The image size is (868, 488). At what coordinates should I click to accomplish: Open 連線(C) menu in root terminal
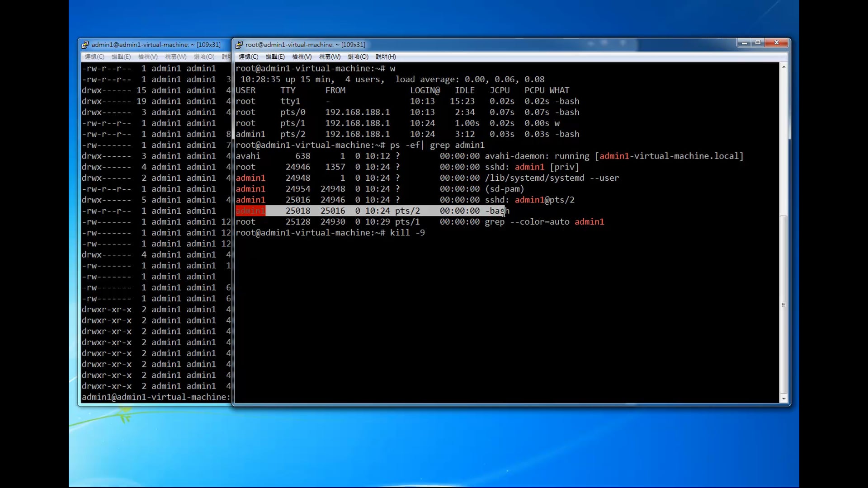pos(248,56)
